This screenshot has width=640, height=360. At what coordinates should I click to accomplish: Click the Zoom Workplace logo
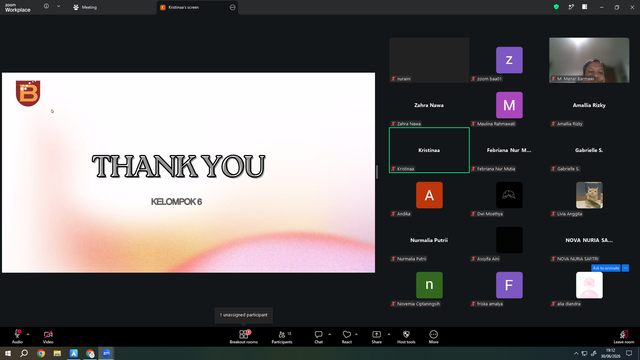click(18, 7)
